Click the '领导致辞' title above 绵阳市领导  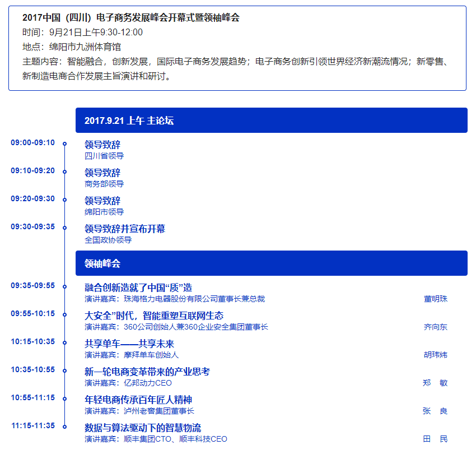click(102, 201)
